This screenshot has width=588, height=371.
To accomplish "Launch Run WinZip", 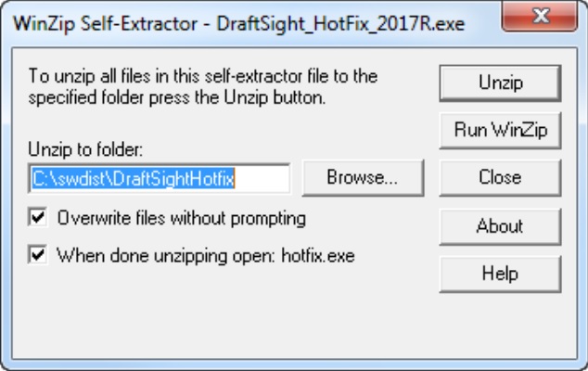I will click(x=500, y=131).
